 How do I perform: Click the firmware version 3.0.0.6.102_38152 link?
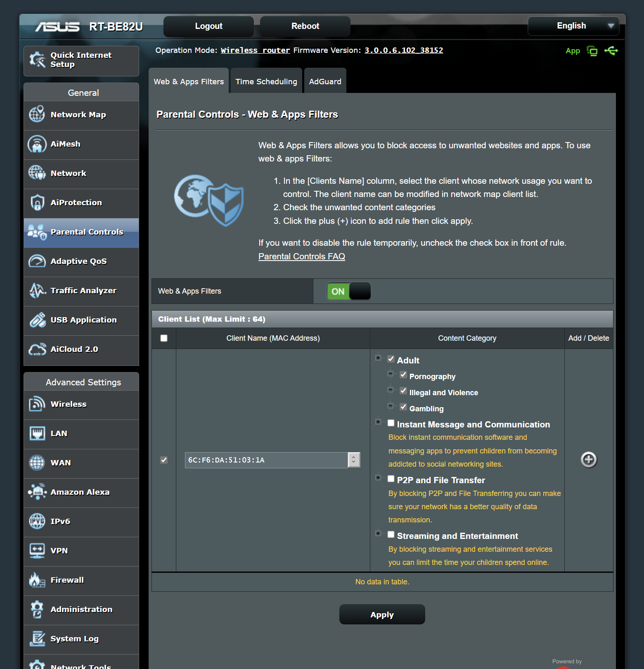coord(404,50)
